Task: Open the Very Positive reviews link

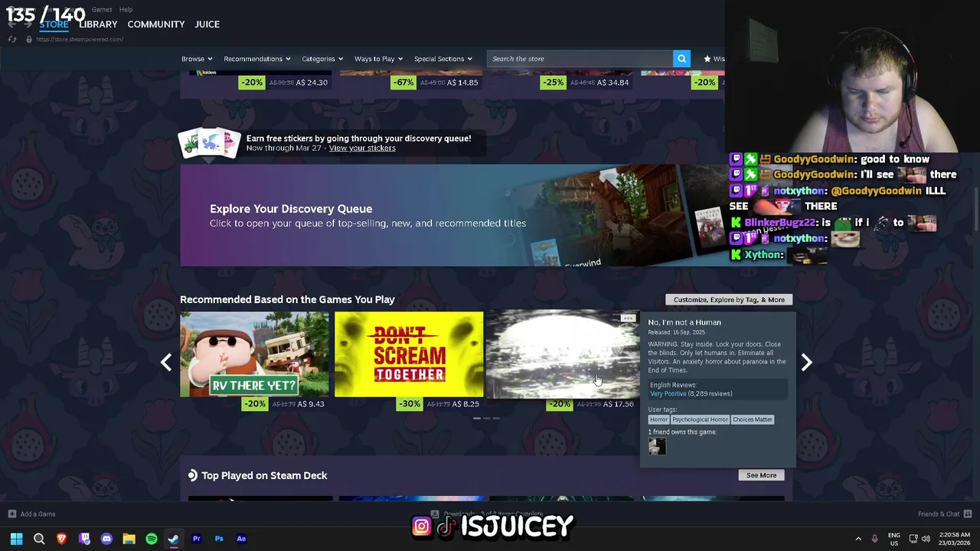Action: tap(668, 393)
